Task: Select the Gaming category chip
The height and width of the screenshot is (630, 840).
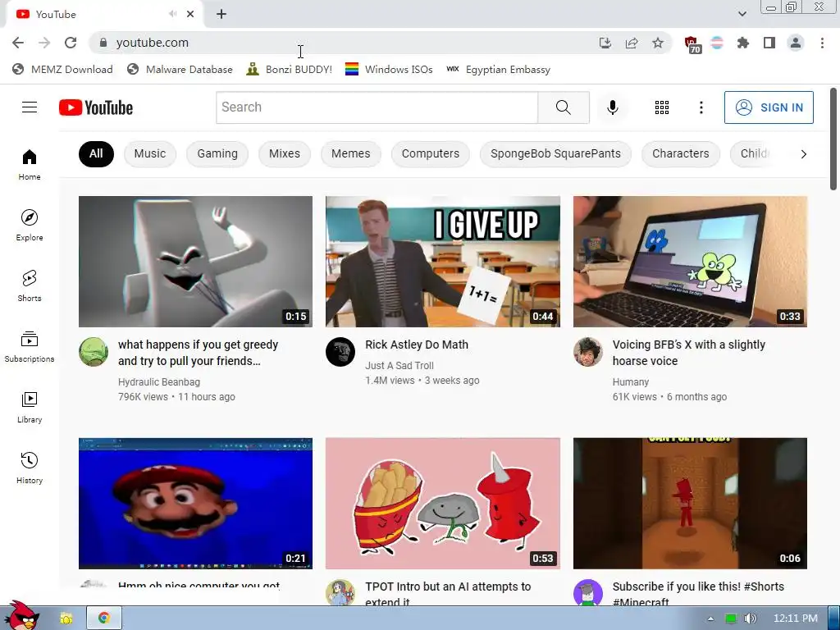Action: click(x=217, y=153)
